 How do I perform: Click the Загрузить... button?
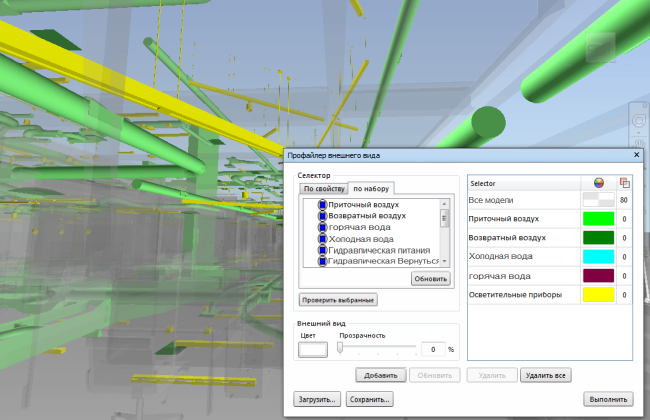pos(317,400)
